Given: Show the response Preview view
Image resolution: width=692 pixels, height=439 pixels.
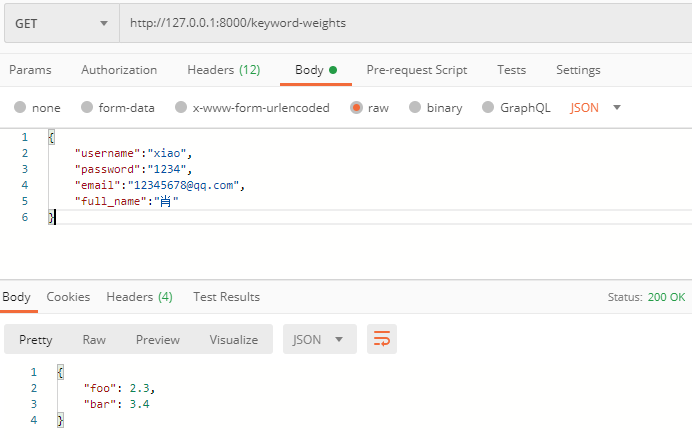Looking at the screenshot, I should coord(157,339).
